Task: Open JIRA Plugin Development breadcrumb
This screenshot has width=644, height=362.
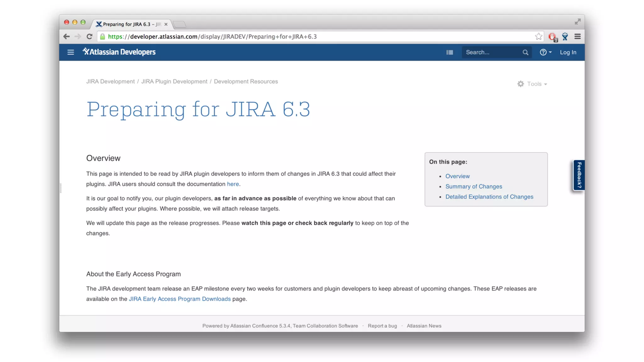Action: [174, 81]
